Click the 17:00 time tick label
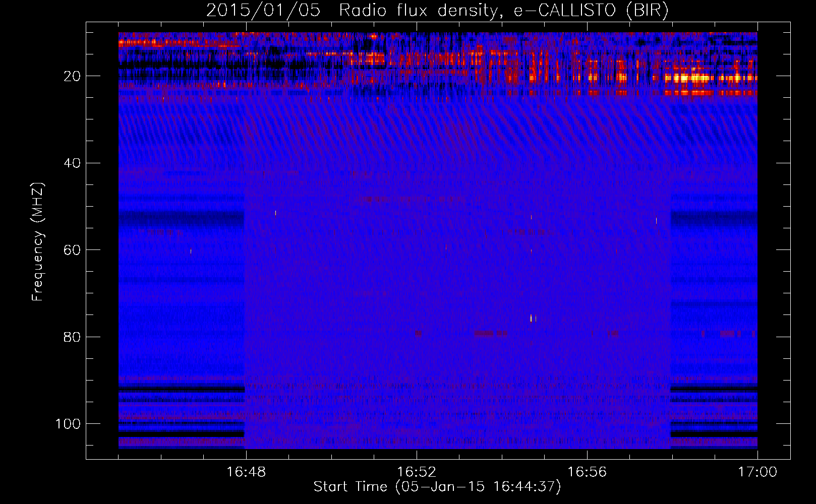816x504 pixels. 757,472
